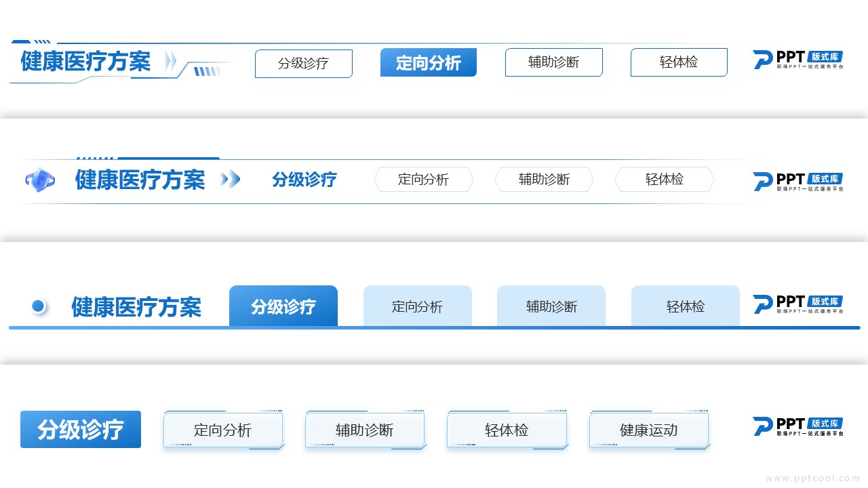Click the PPT版式库 logo in the bottom row
The width and height of the screenshot is (868, 488).
[797, 427]
